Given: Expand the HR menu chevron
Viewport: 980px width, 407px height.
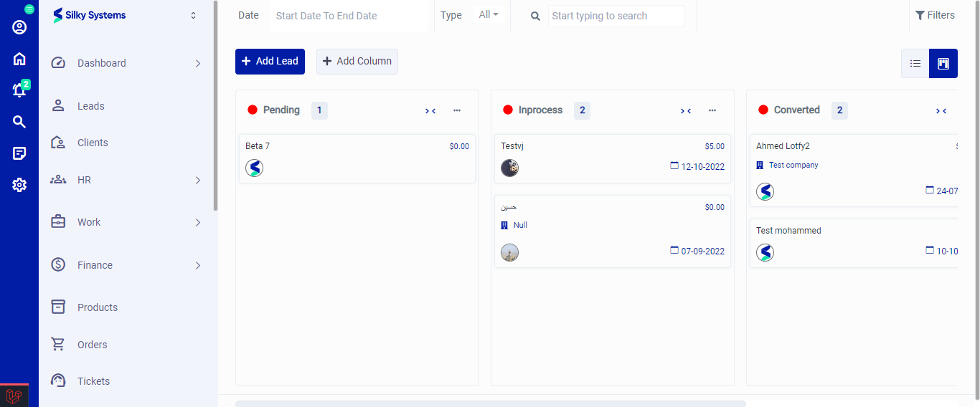Looking at the screenshot, I should (x=198, y=181).
